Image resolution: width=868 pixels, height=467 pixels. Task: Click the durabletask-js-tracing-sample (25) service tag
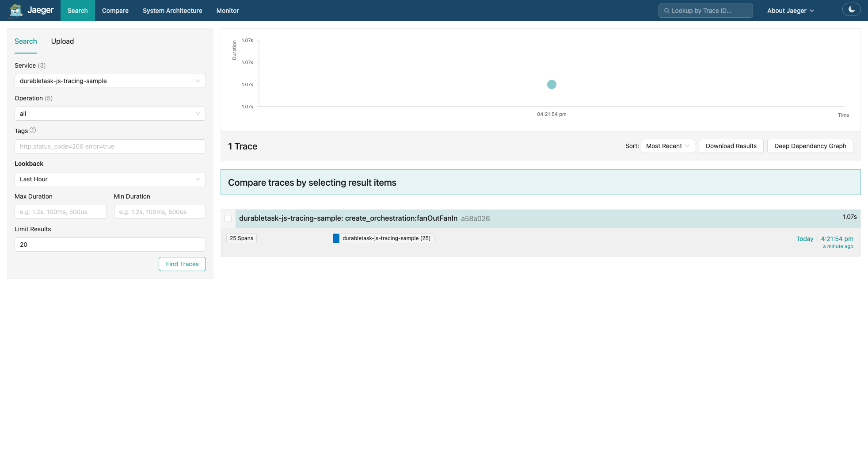point(384,238)
